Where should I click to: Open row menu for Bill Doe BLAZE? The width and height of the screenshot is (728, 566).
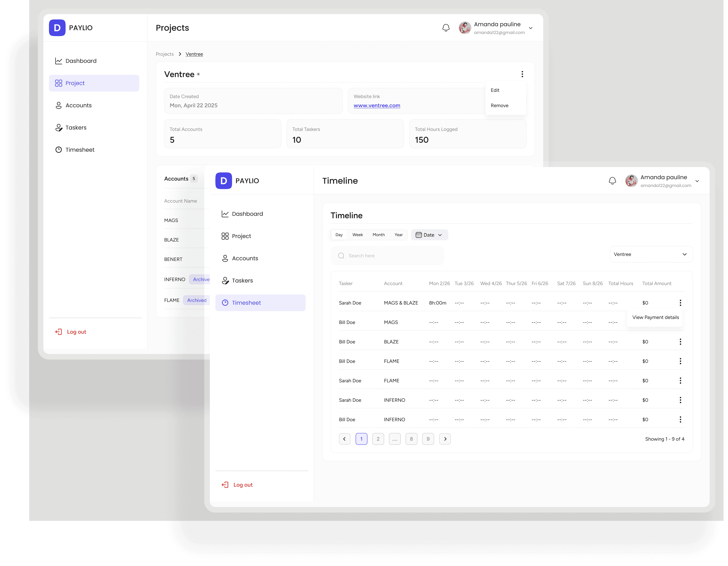tap(680, 342)
